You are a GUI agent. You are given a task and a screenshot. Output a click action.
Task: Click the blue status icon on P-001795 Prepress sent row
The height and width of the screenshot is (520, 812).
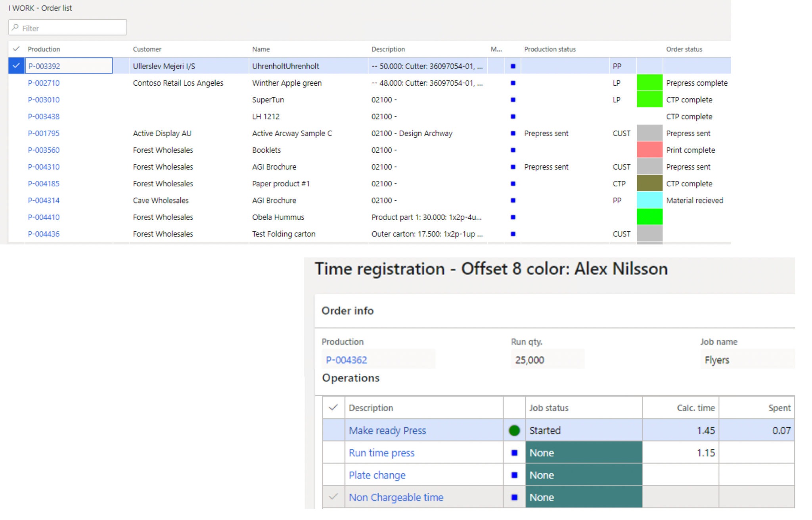pyautogui.click(x=513, y=133)
